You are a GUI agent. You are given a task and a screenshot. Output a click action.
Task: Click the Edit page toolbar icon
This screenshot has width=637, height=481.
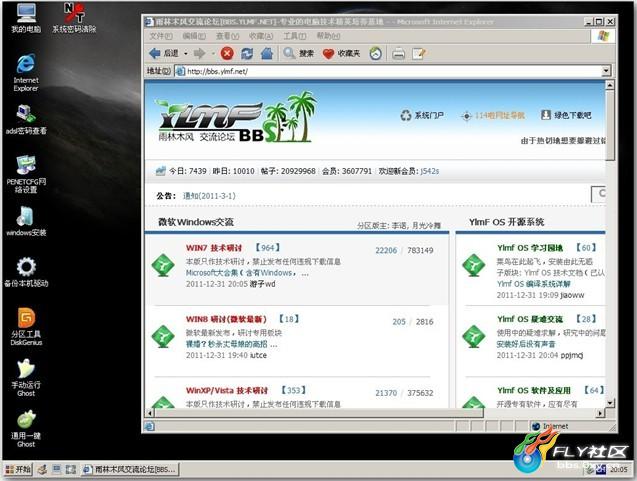pyautogui.click(x=419, y=53)
